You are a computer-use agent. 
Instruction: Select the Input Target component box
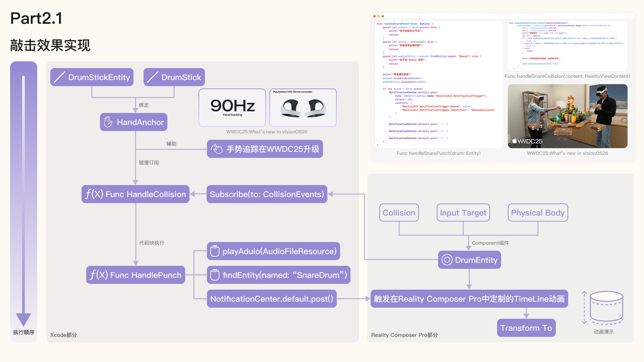[x=463, y=213]
